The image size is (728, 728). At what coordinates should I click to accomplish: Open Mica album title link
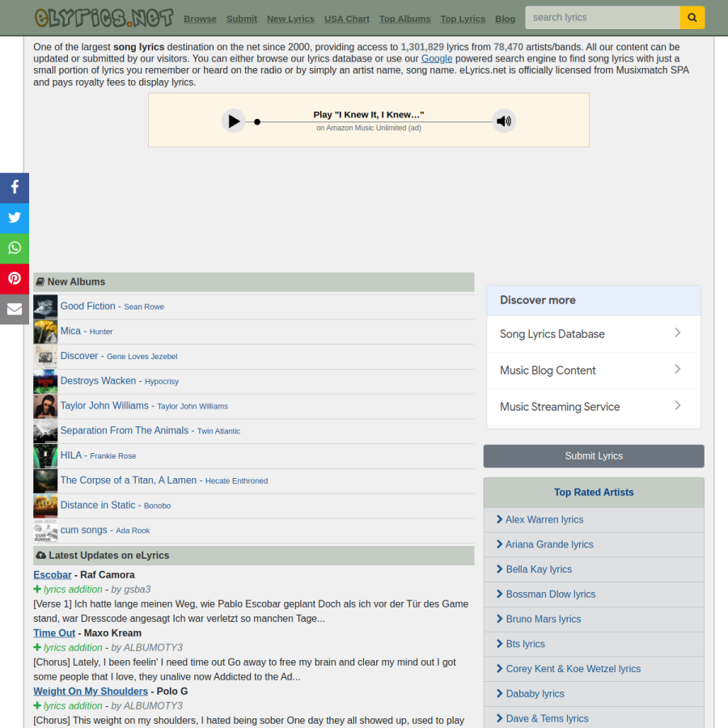tap(70, 331)
